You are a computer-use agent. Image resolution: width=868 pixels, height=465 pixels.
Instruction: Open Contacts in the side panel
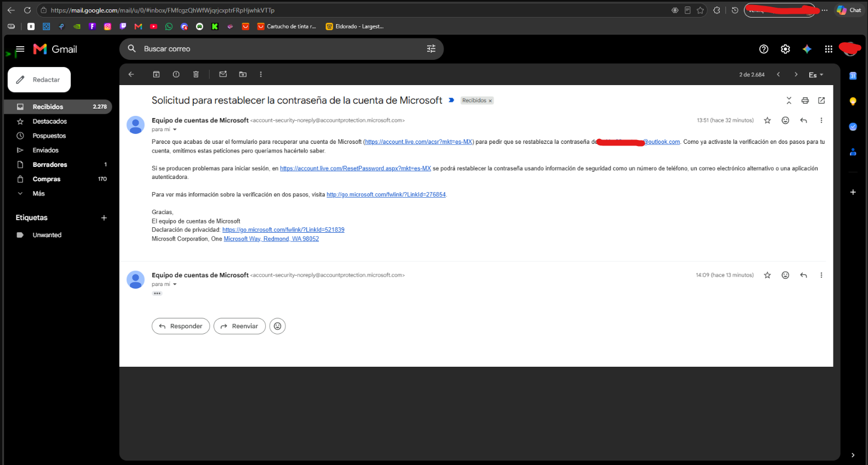pos(853,152)
